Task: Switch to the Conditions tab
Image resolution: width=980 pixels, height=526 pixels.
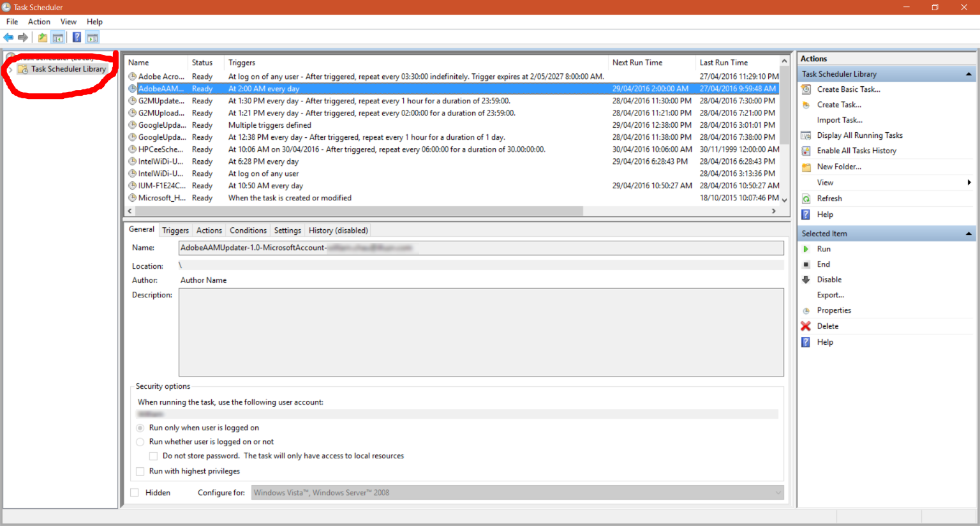Action: coord(248,230)
